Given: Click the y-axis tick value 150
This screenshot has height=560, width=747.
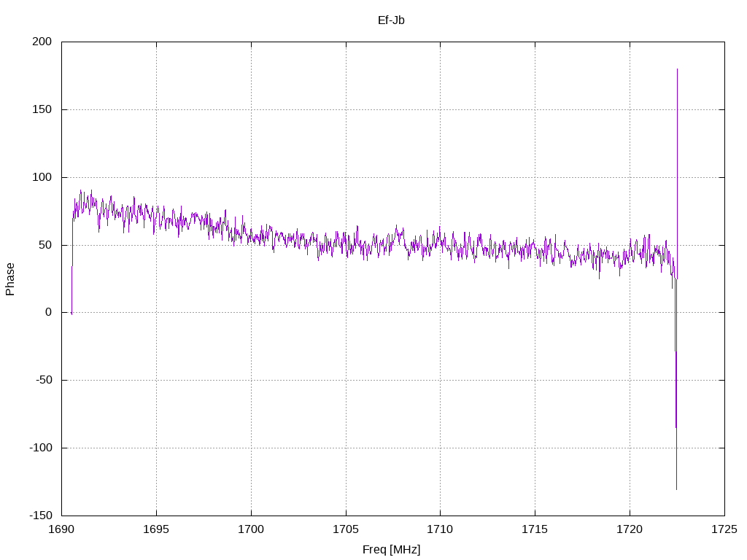Looking at the screenshot, I should pyautogui.click(x=42, y=109).
